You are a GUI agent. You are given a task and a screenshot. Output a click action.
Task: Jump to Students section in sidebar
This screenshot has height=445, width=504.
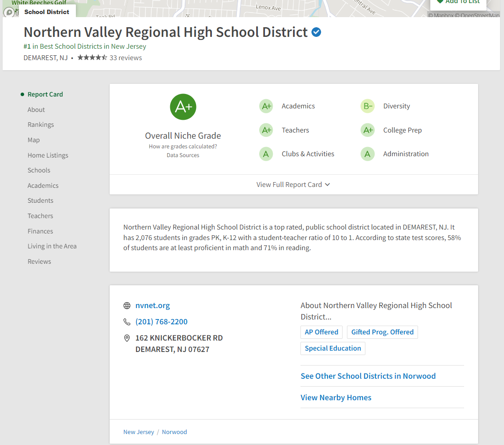coord(40,201)
